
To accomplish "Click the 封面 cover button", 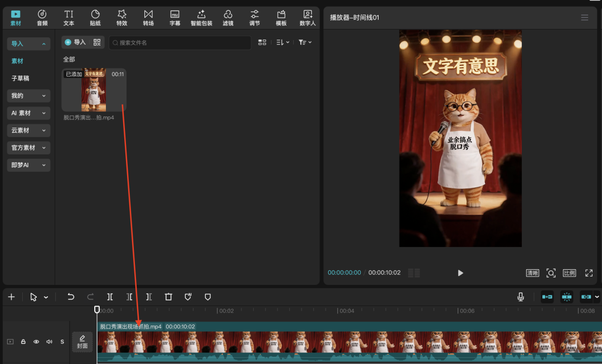I will (82, 342).
